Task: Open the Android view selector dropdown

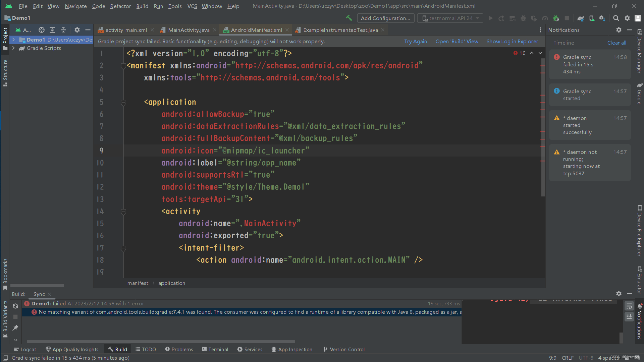Action: [23, 30]
